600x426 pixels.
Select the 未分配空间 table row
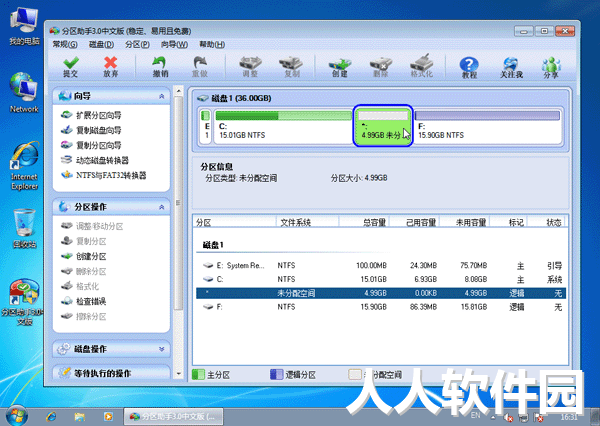(x=381, y=293)
